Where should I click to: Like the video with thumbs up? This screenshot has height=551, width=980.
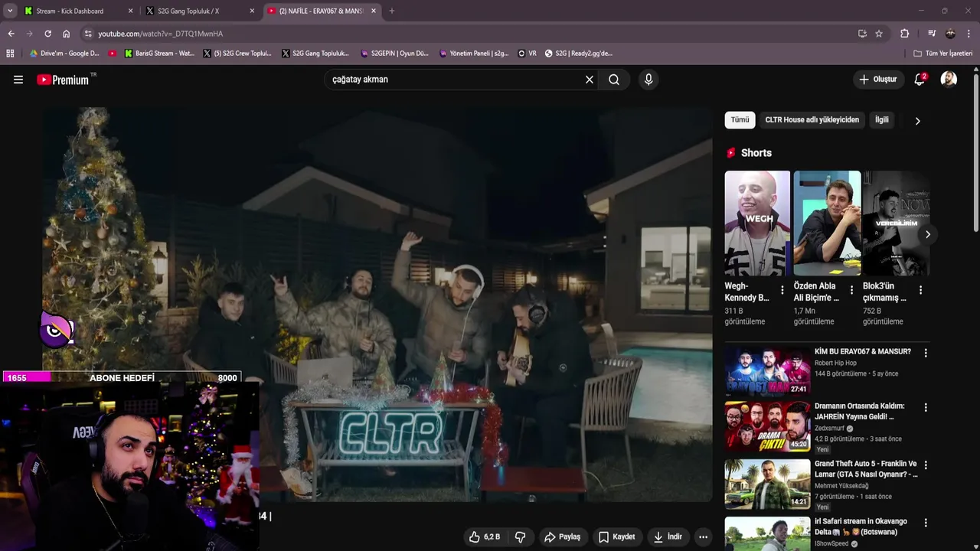(x=484, y=537)
